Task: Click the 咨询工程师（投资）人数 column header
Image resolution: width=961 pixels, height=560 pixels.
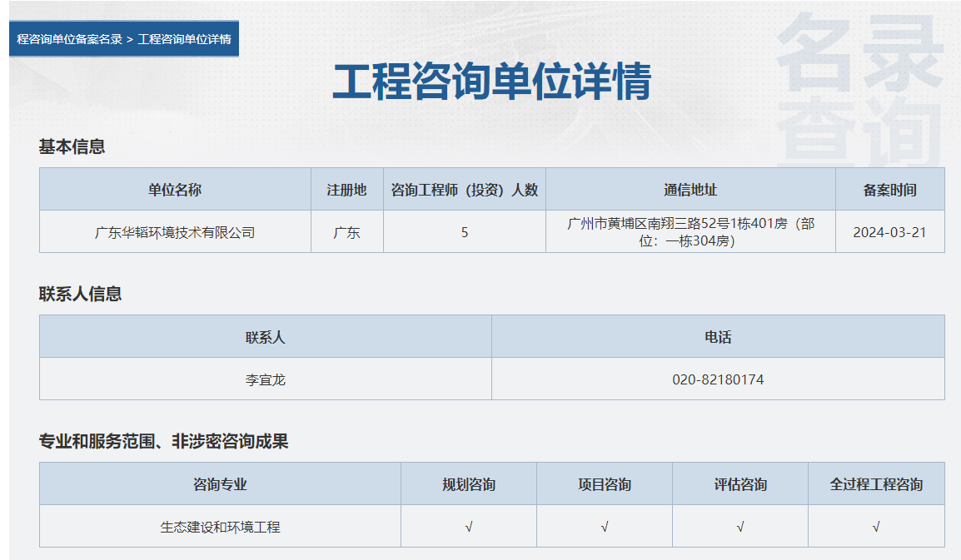Action: (x=465, y=190)
